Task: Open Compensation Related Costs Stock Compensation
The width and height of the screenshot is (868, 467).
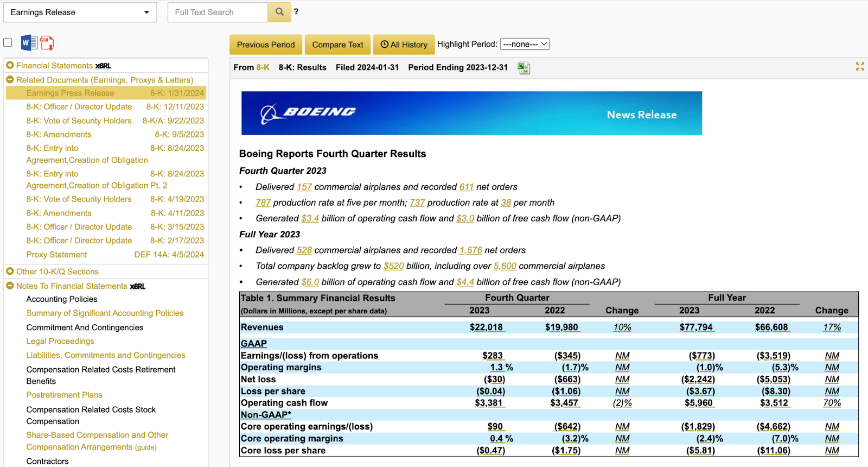Action: [91, 415]
